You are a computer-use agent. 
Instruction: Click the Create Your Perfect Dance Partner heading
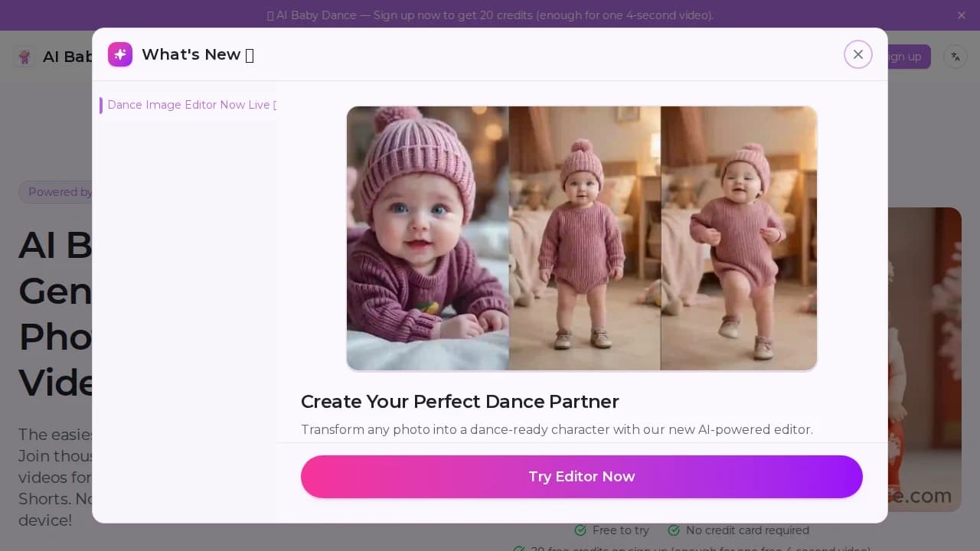(460, 402)
